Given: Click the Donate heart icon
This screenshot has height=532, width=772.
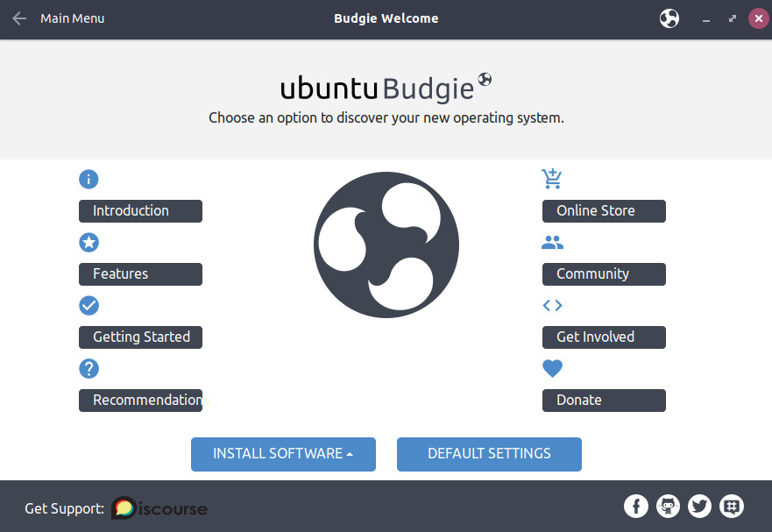Looking at the screenshot, I should point(552,368).
